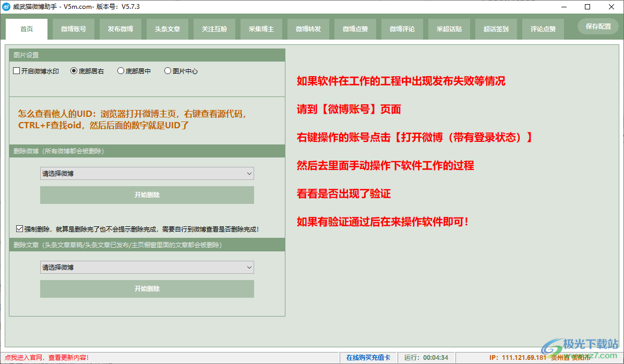Click the orange 怎么查看他人的UID hint line
Image resolution: width=624 pixels, height=364 pixels.
pos(133,114)
